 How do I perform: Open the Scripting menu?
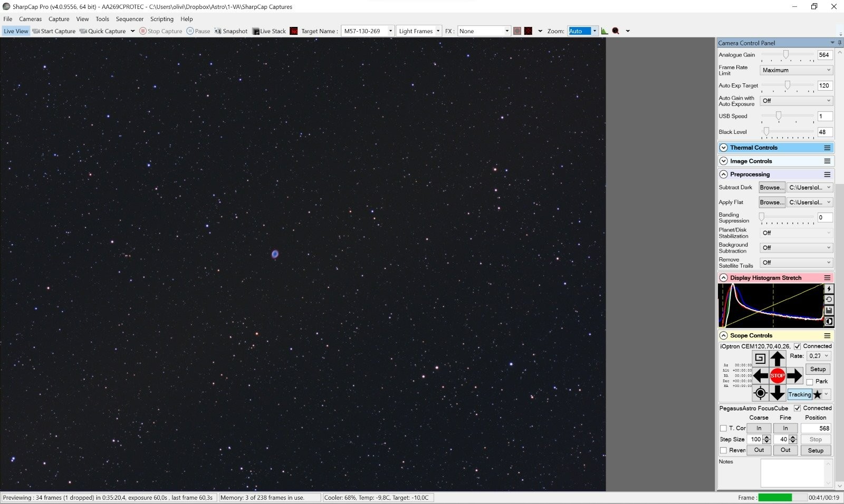pyautogui.click(x=162, y=19)
